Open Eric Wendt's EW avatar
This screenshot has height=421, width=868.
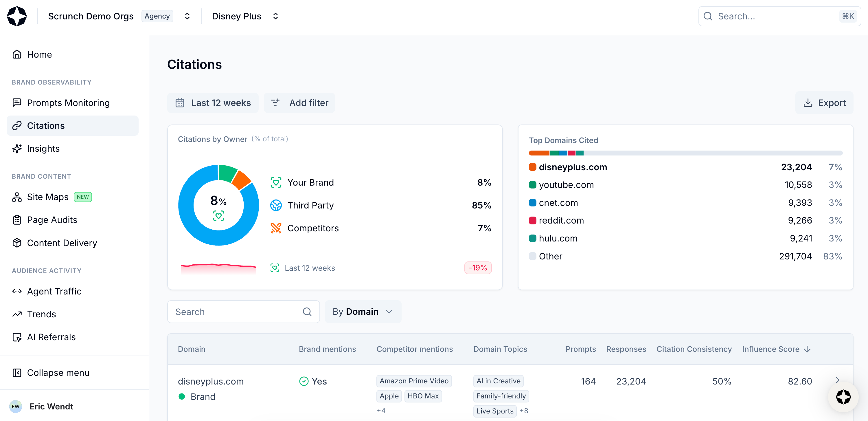click(16, 406)
